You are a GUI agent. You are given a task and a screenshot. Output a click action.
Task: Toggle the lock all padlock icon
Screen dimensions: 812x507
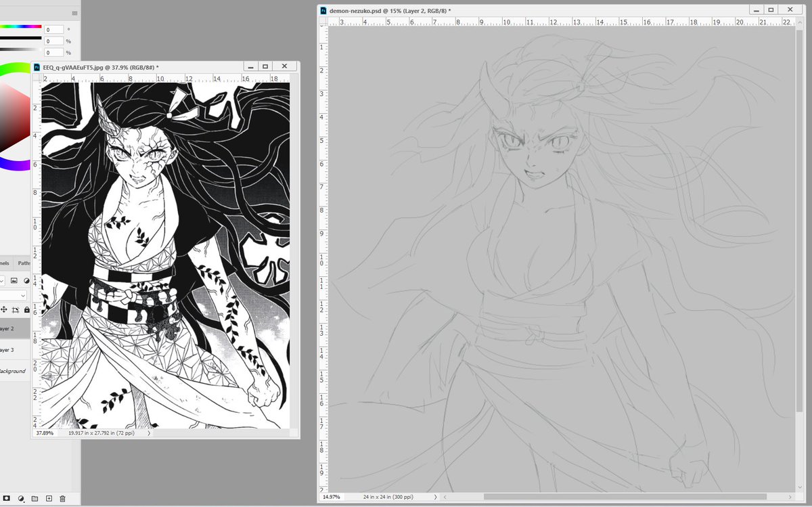click(x=26, y=310)
